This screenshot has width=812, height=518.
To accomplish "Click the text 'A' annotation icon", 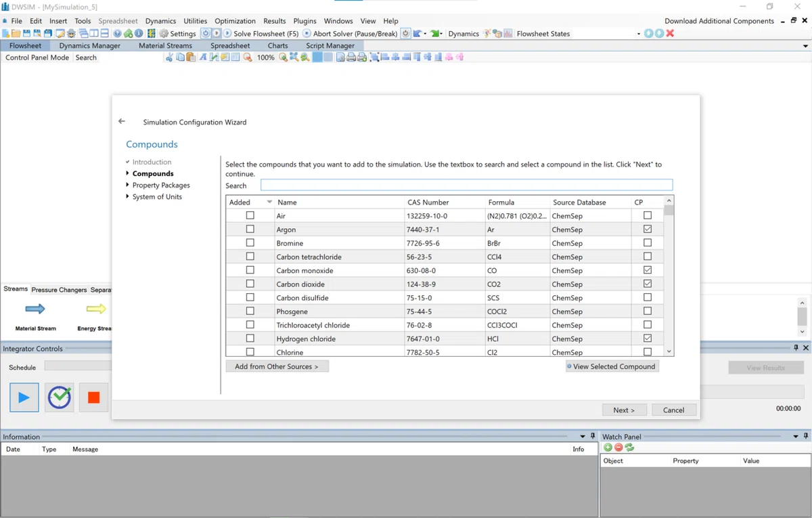I will pos(202,58).
